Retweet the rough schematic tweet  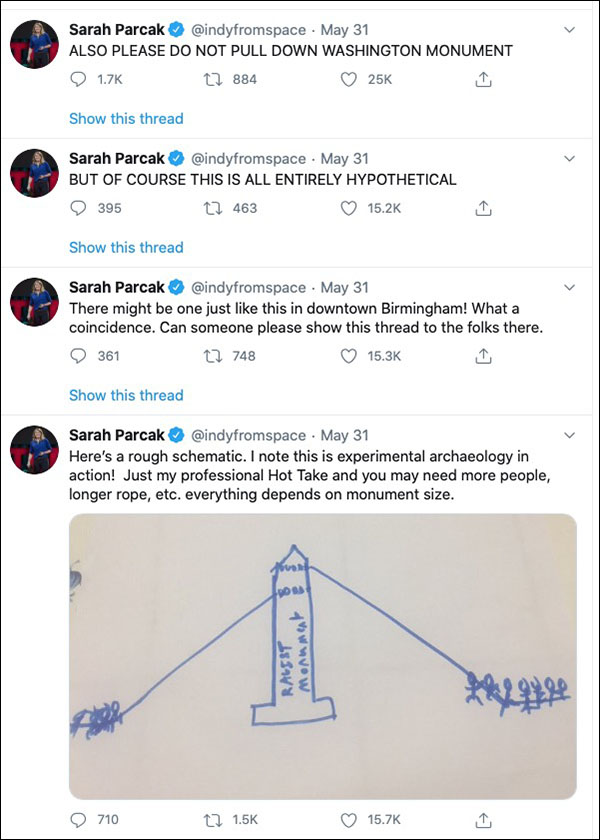(213, 819)
